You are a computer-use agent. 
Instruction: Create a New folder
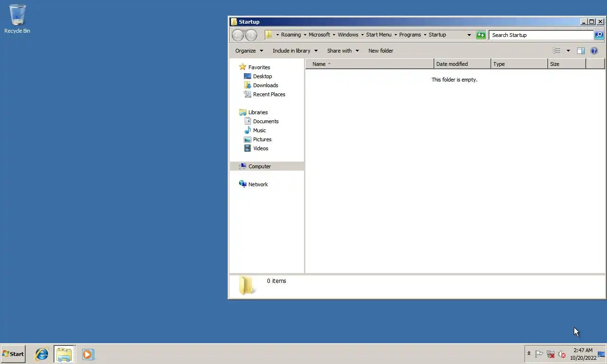(x=381, y=51)
